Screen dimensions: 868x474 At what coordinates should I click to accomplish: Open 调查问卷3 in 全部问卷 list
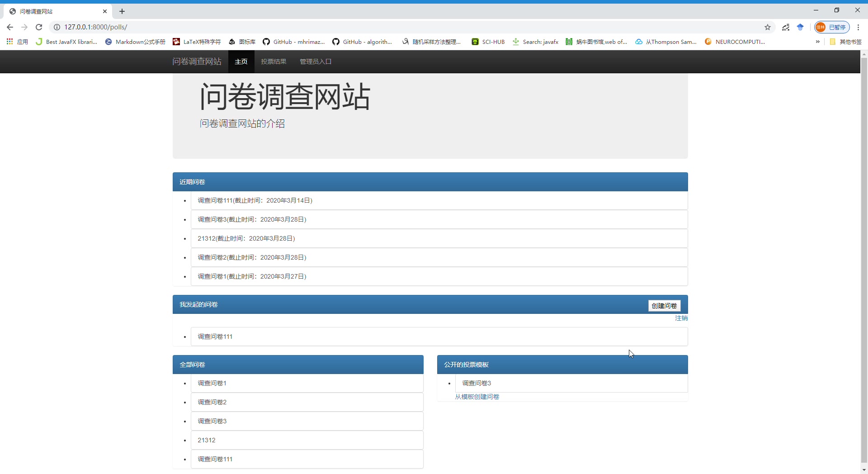[x=307, y=421]
